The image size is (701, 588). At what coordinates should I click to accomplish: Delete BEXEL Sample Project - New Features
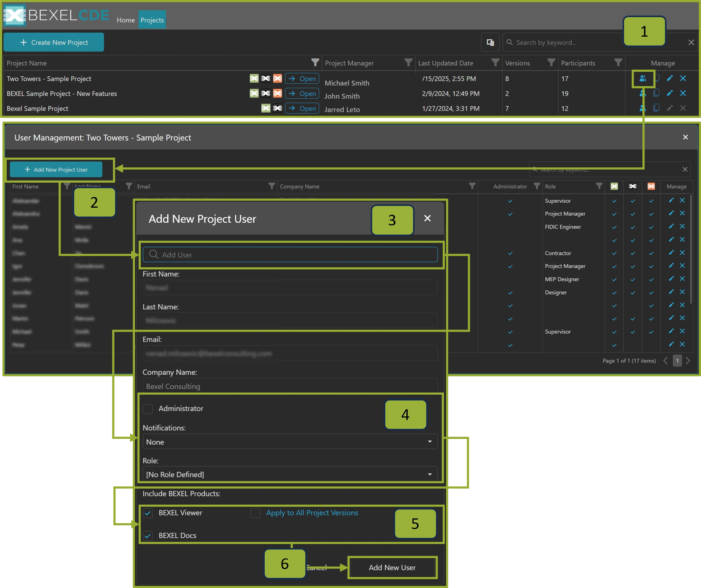pyautogui.click(x=683, y=93)
